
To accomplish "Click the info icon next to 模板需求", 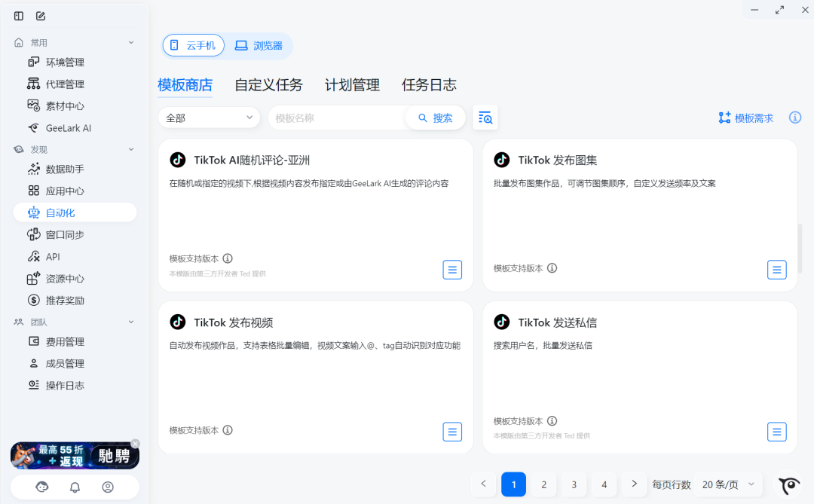I will (794, 118).
